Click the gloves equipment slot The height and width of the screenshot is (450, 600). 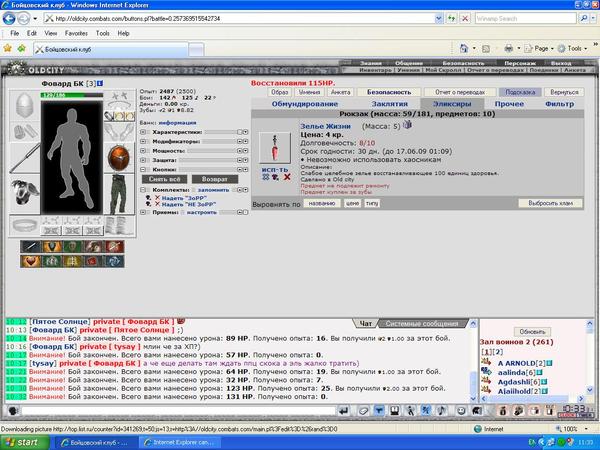[x=119, y=132]
